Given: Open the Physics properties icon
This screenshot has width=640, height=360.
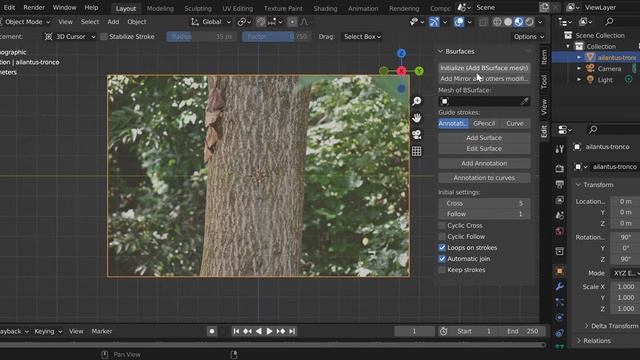Looking at the screenshot, I should point(560,318).
